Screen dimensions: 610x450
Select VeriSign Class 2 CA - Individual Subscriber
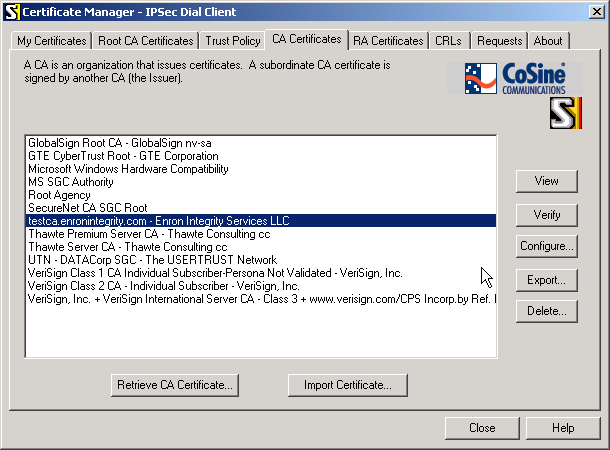click(261, 286)
